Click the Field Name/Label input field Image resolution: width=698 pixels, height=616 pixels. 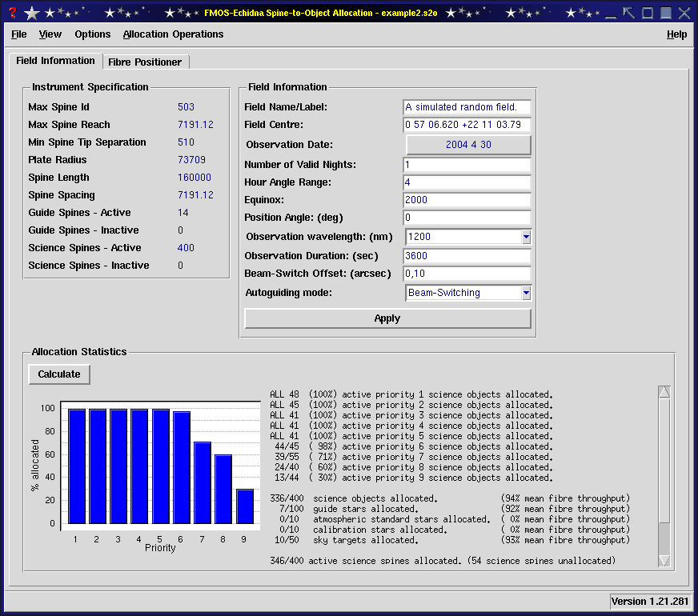(467, 107)
